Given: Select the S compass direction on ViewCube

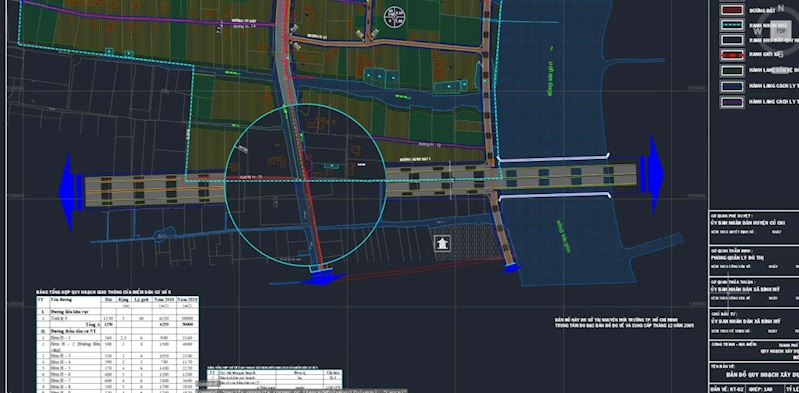Looking at the screenshot, I should coord(780,54).
